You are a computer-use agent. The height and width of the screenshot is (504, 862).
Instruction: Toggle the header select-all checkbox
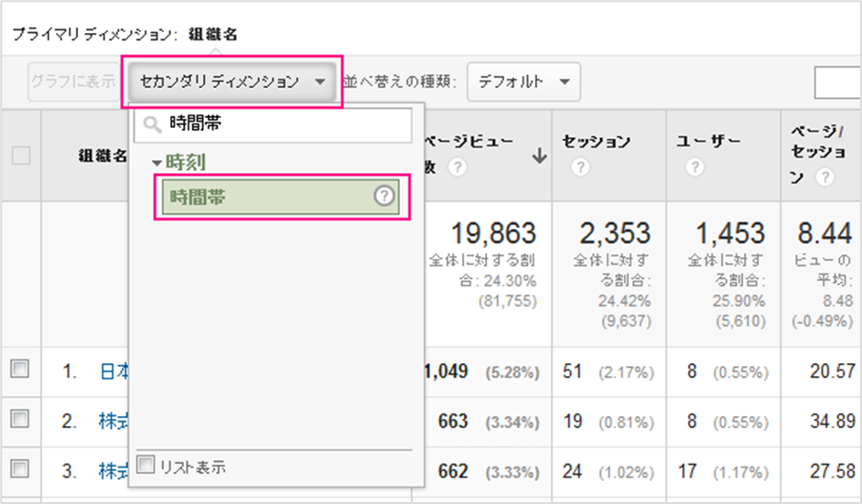coord(21,155)
